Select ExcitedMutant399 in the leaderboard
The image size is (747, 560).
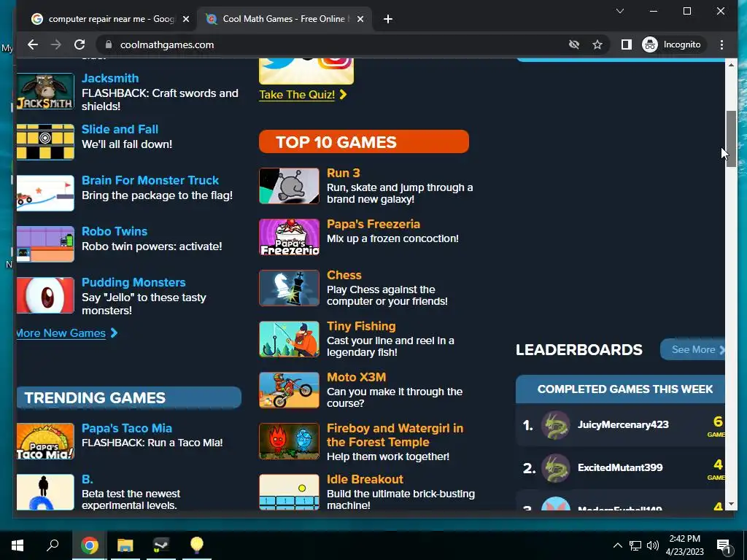coord(620,467)
